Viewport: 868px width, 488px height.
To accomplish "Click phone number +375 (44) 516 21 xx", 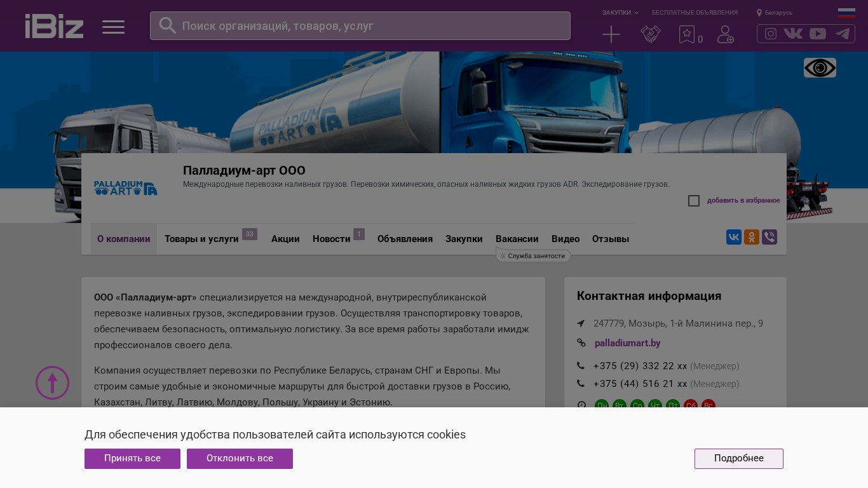I will pos(641,384).
